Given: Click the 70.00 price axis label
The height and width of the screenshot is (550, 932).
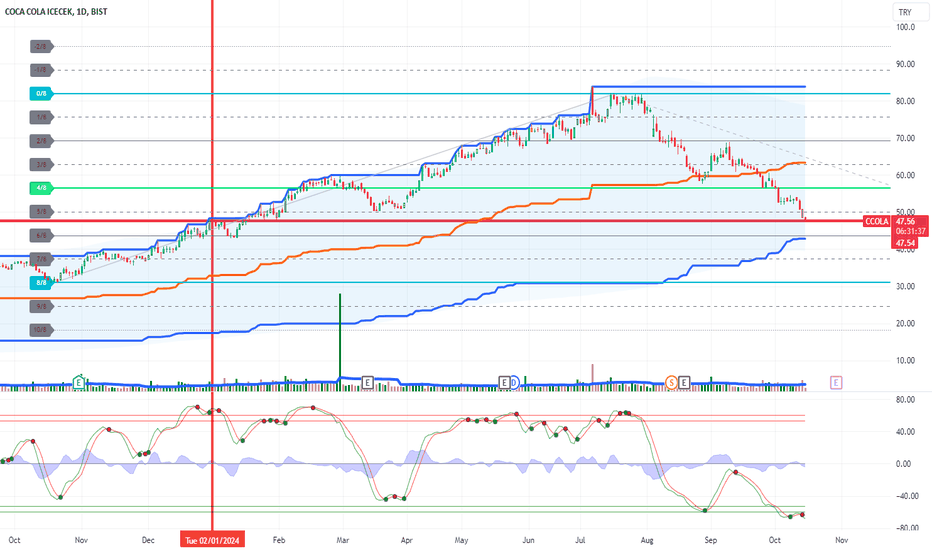Looking at the screenshot, I should pyautogui.click(x=906, y=139).
